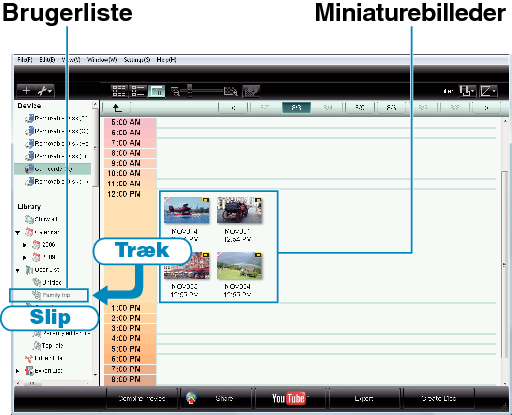Toggle checkmark on rainbow landscape thumbnail

(x=220, y=255)
